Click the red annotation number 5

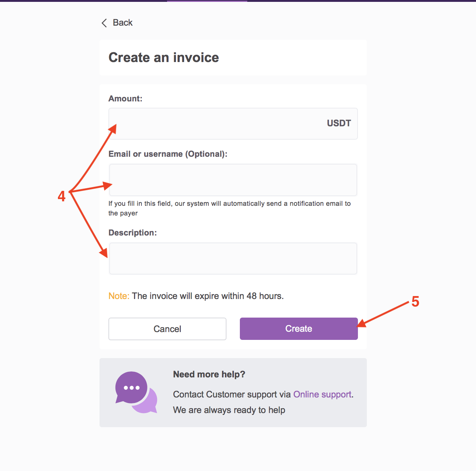(x=415, y=302)
